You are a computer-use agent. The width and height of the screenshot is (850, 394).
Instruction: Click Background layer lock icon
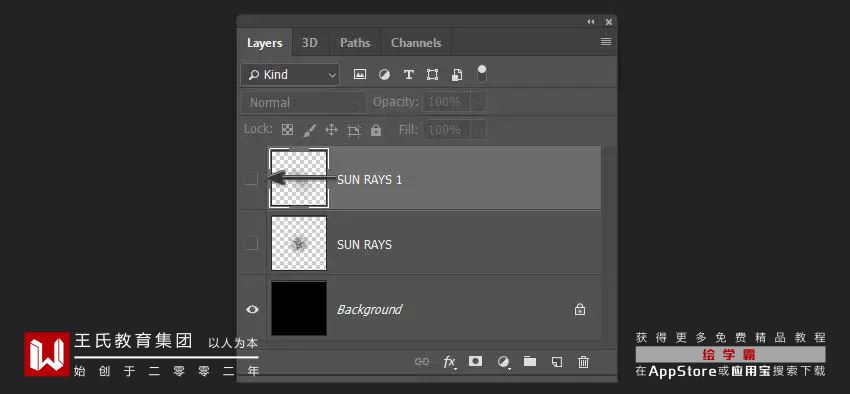[580, 310]
